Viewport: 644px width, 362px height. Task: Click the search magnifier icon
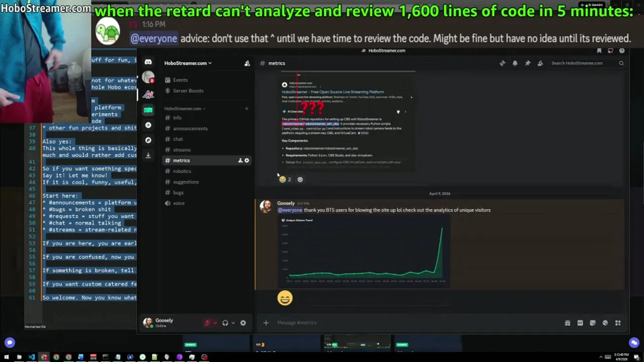pos(621,63)
